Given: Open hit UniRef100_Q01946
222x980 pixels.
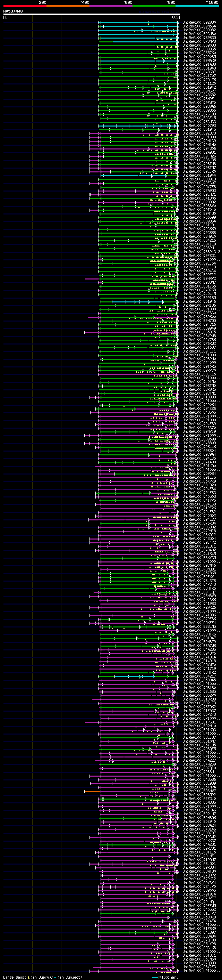Looking at the screenshot, I should (199, 302).
